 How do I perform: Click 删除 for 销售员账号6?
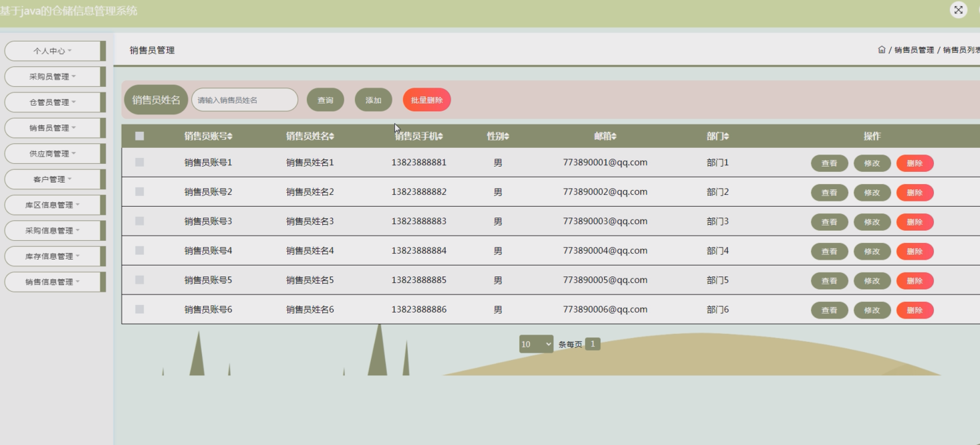click(x=915, y=310)
